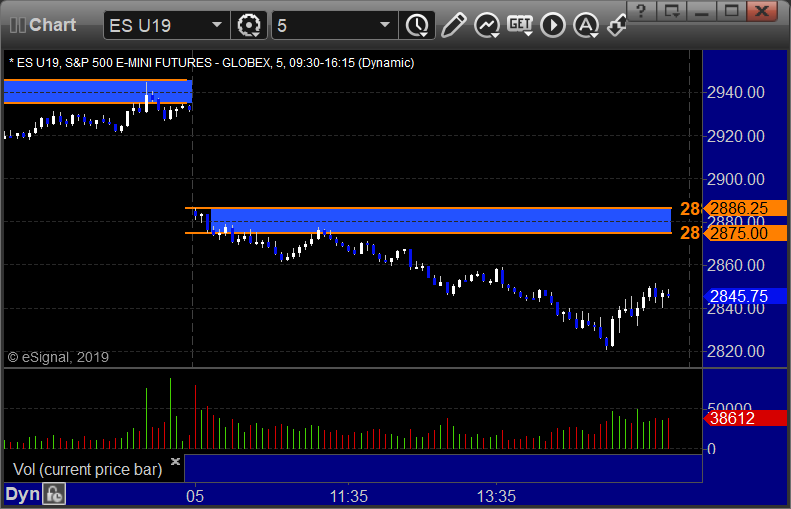Expand the interval 5 dropdown arrow
This screenshot has height=509, width=791.
(385, 25)
